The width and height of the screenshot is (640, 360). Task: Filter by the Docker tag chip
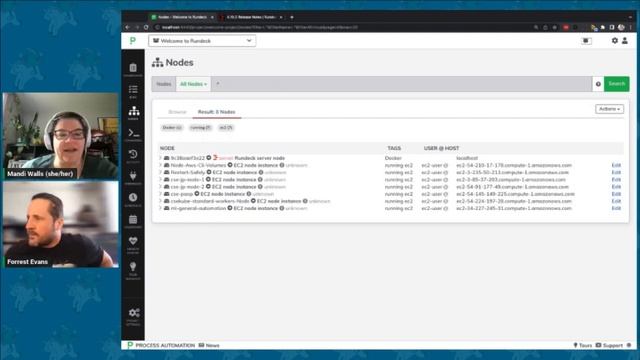point(172,128)
